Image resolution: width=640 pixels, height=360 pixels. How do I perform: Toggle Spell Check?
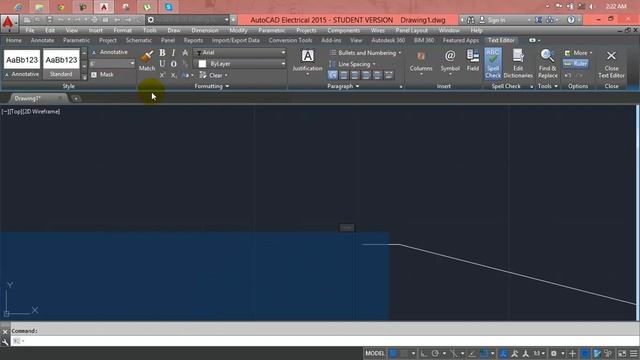493,63
